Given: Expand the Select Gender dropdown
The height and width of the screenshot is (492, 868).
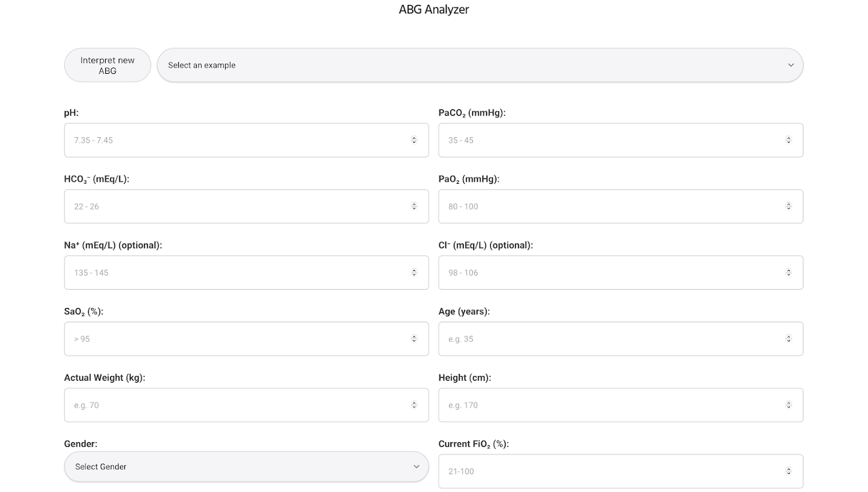Looking at the screenshot, I should tap(246, 467).
